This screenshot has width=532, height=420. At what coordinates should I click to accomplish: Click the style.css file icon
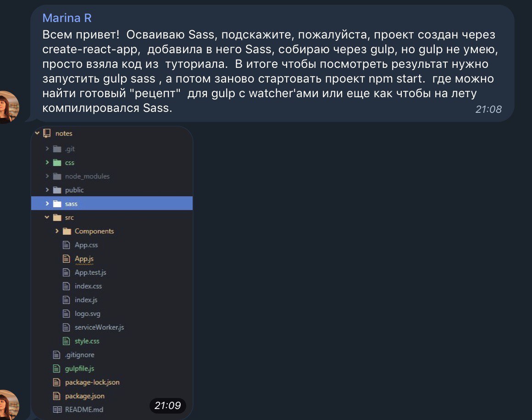(66, 341)
